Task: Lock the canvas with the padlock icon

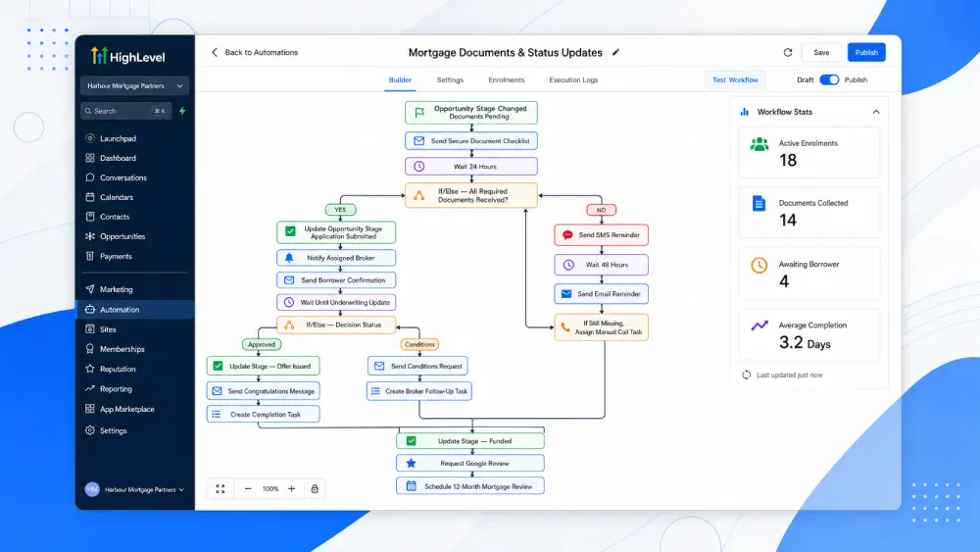Action: 315,489
